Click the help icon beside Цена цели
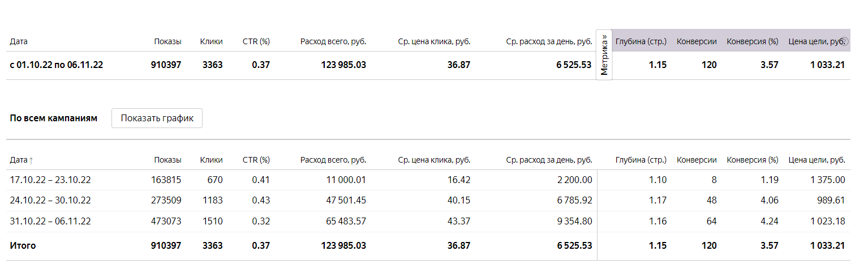 click(845, 41)
